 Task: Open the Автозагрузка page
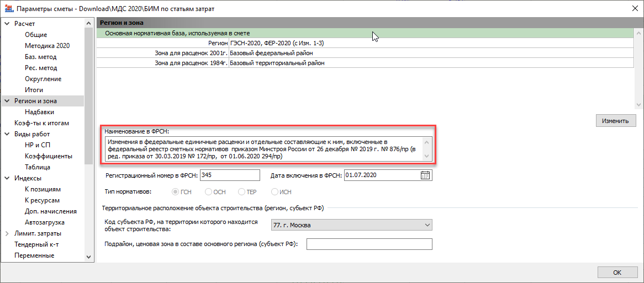pyautogui.click(x=44, y=222)
